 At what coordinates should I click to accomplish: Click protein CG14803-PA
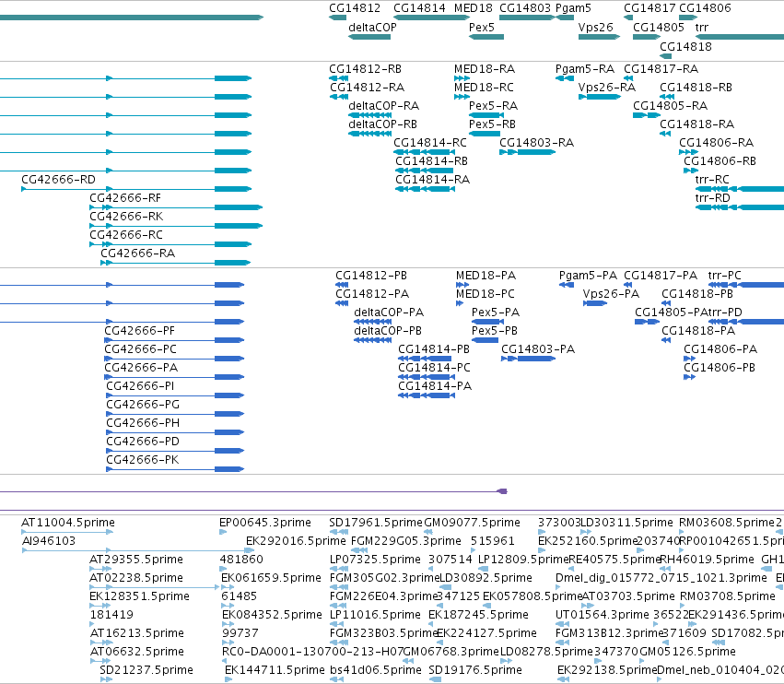click(x=538, y=349)
